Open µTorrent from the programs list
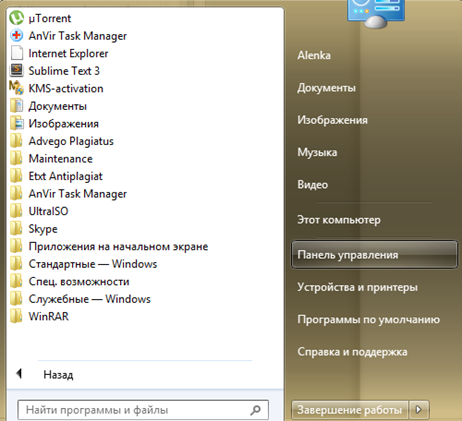462x421 pixels. tap(50, 18)
